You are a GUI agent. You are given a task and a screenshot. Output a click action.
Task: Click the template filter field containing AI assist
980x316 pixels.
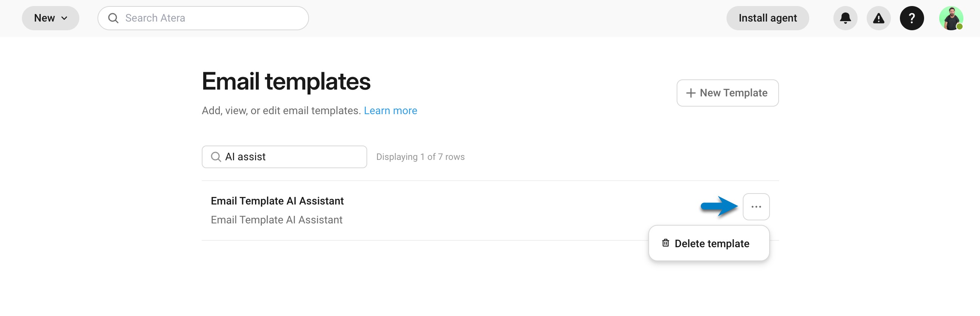point(284,157)
